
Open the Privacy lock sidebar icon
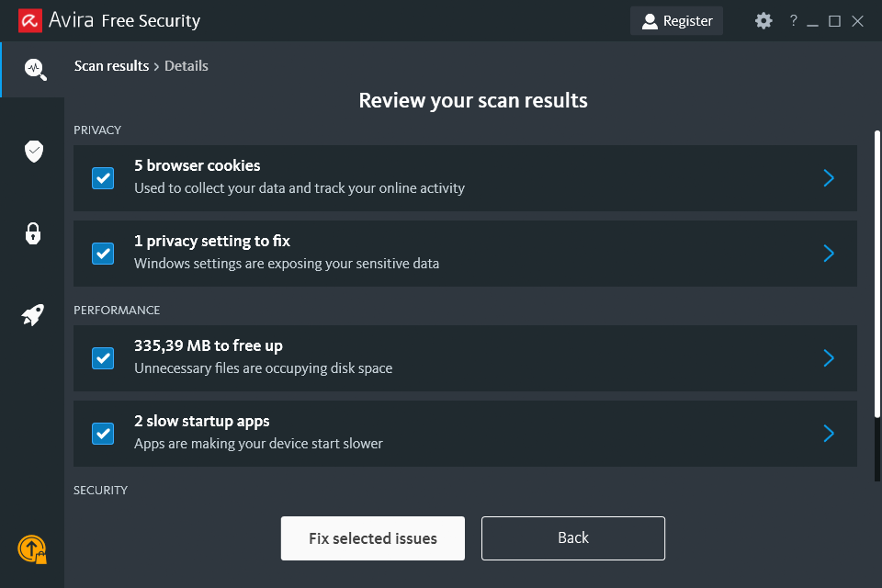point(33,233)
